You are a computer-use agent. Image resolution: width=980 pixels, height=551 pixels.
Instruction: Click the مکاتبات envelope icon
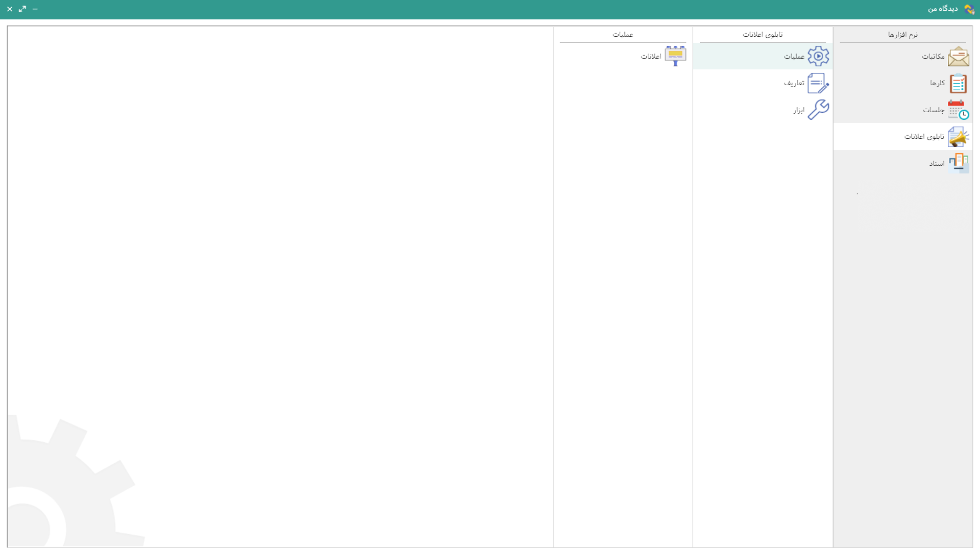pyautogui.click(x=958, y=57)
